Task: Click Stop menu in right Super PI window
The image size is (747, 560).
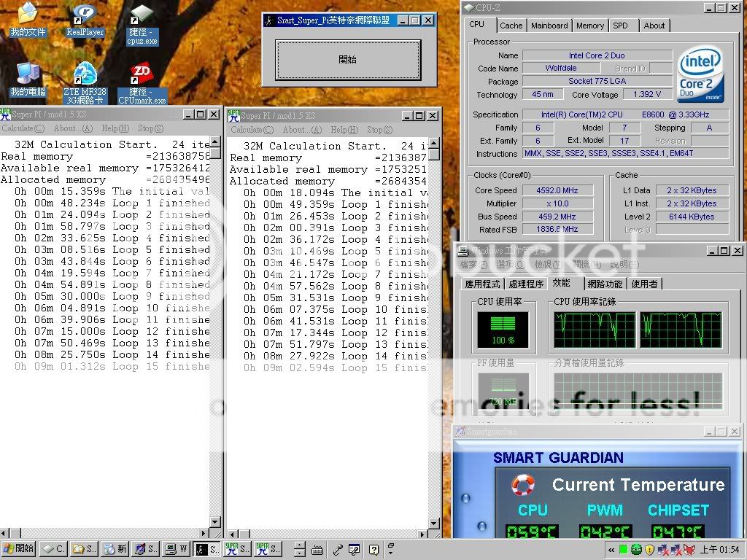Action: pos(379,130)
